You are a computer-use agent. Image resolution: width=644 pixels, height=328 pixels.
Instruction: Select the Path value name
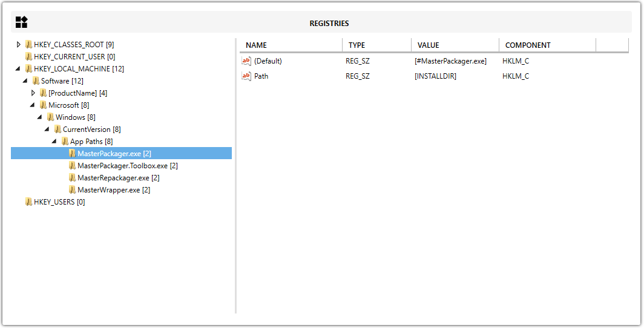tap(261, 76)
